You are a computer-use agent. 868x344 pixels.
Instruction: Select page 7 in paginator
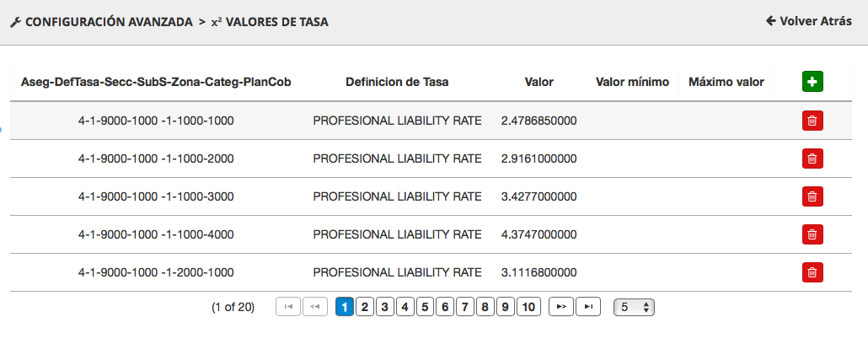click(x=465, y=307)
